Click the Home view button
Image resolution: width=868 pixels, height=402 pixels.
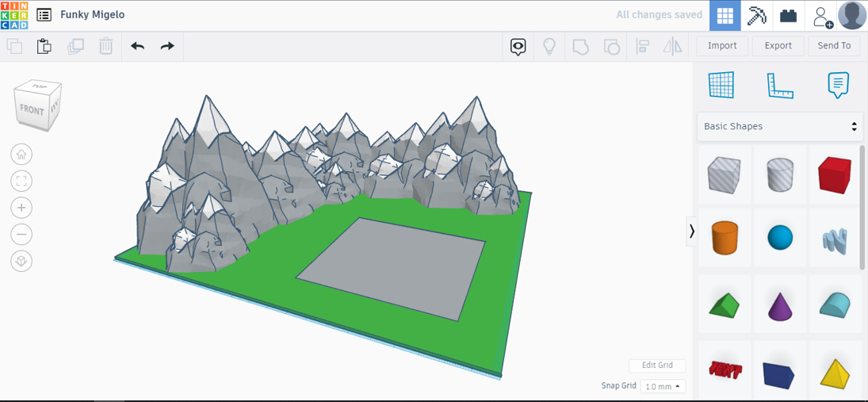[21, 155]
